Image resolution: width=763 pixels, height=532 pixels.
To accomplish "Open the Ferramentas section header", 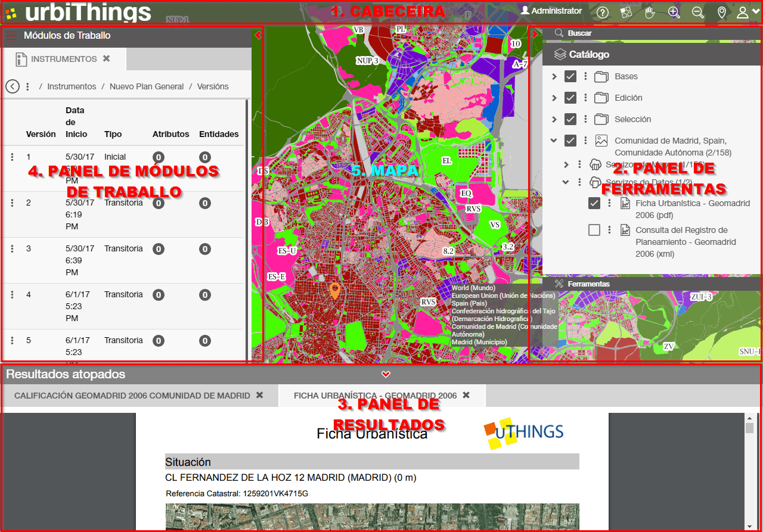I will [652, 284].
